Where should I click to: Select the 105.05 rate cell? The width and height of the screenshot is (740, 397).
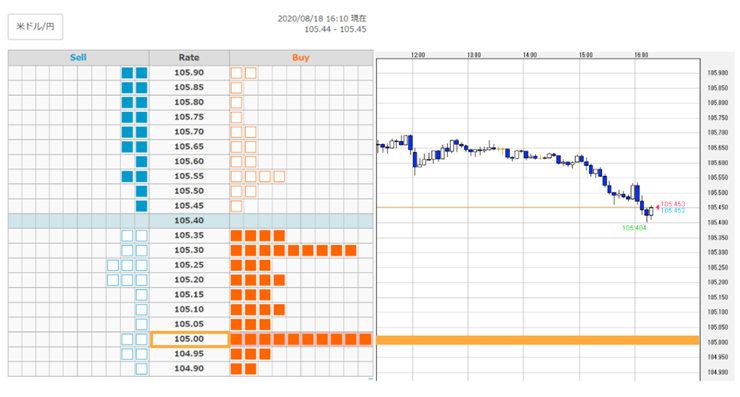189,324
